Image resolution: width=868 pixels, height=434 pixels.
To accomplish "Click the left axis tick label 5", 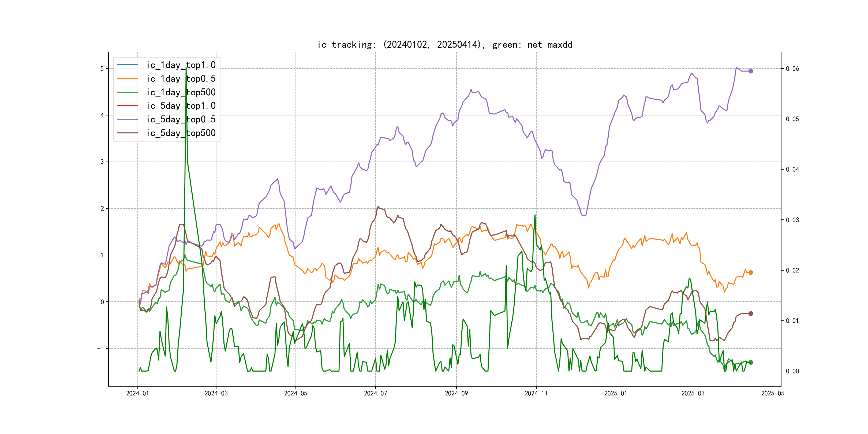I will coord(102,69).
